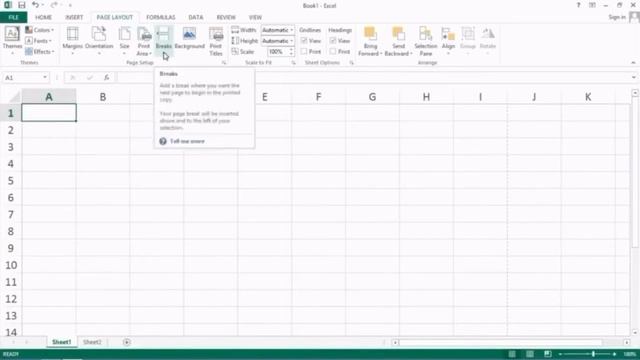Screen dimensions: 640x360
Task: Click the zoom in plus button
Action: point(614,354)
